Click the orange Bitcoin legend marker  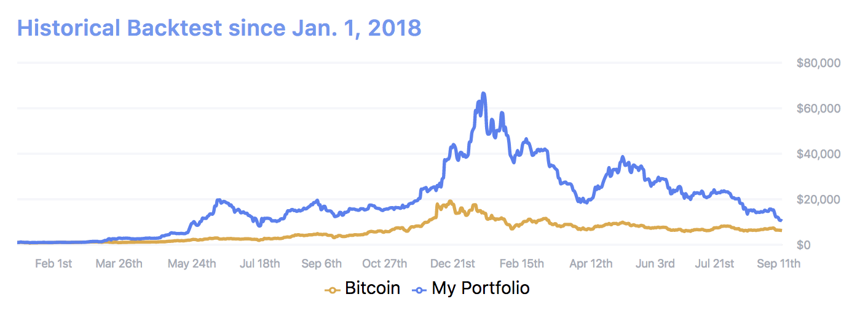(x=333, y=289)
